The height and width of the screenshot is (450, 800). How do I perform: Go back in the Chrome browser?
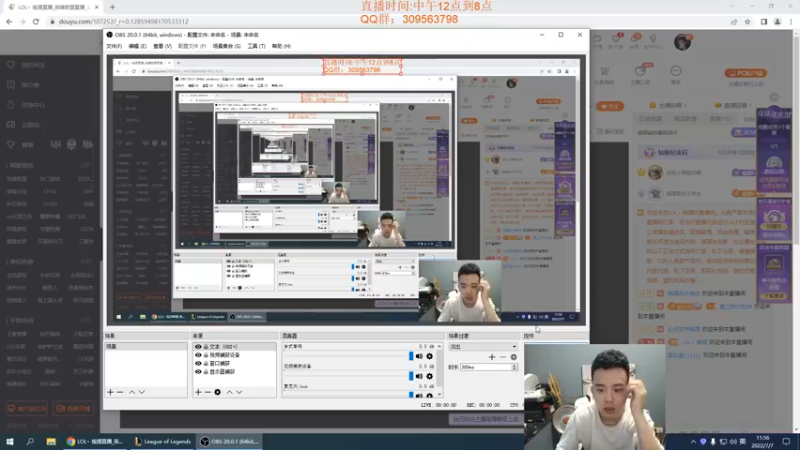pyautogui.click(x=9, y=21)
